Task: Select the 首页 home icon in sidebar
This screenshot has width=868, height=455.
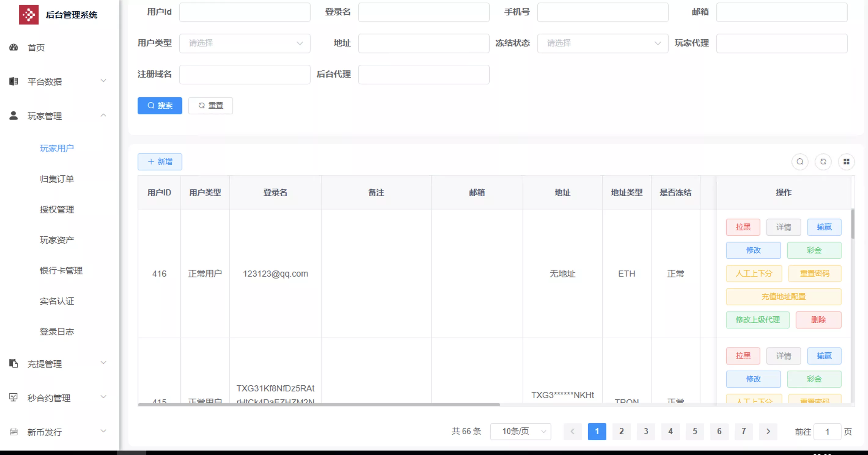Action: (13, 48)
